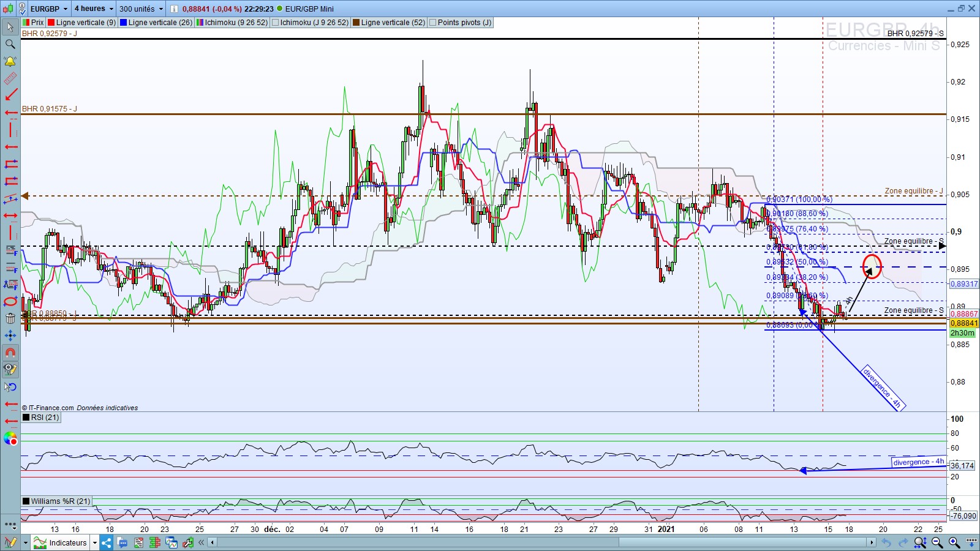Open the Williams %R (21) indicator label
980x551 pixels.
56,501
